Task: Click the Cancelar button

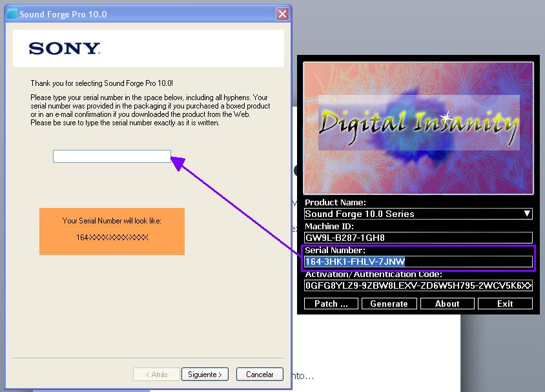Action: [260, 375]
